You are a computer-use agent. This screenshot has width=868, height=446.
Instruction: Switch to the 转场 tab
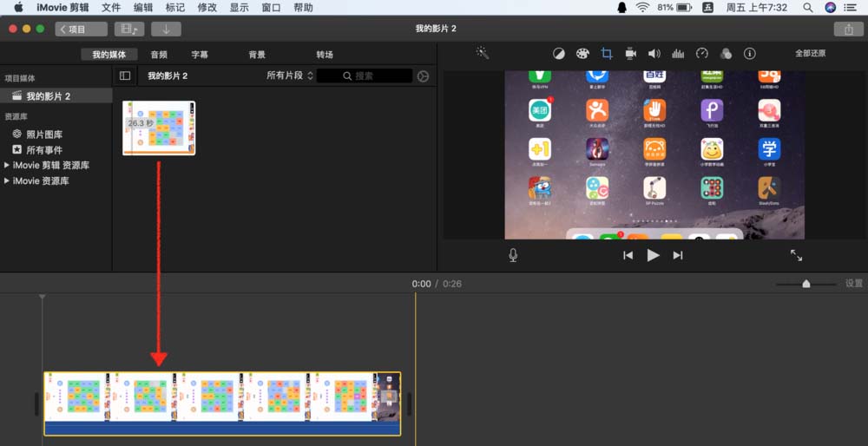(325, 54)
